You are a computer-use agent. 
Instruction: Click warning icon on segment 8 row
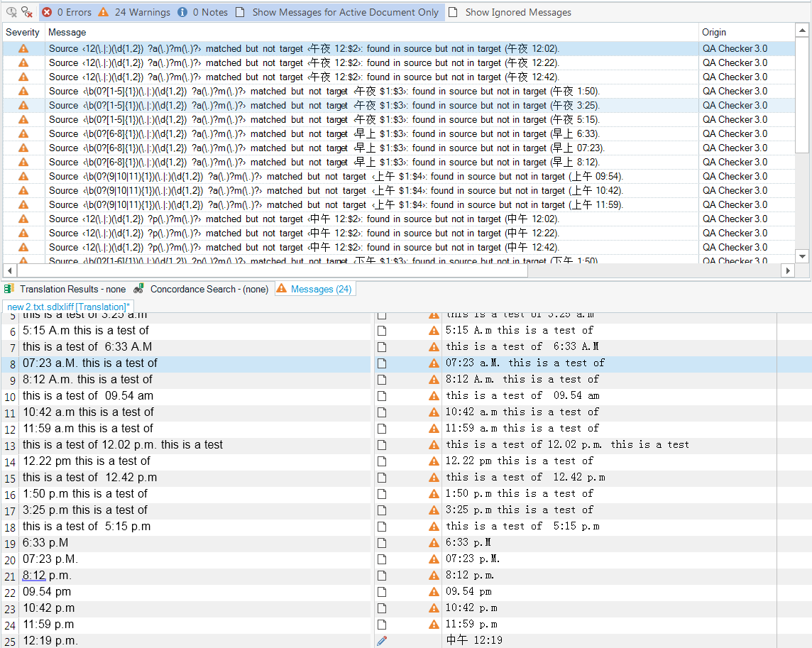(x=434, y=363)
